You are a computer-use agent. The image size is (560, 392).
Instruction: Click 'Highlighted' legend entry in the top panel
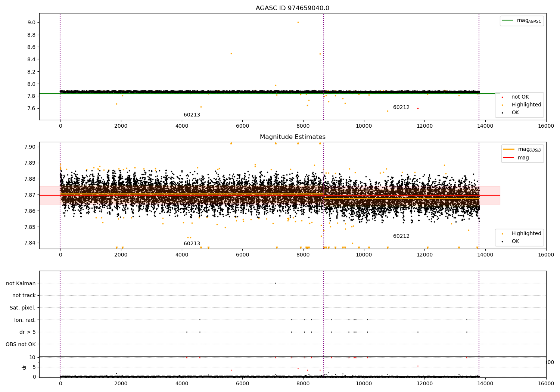tap(526, 105)
